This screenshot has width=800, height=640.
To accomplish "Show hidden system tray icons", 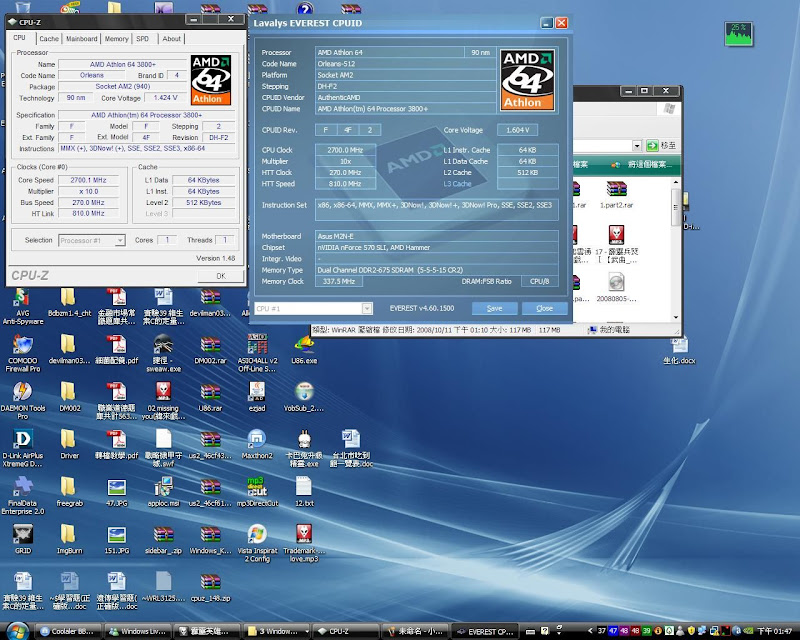I will tap(590, 631).
